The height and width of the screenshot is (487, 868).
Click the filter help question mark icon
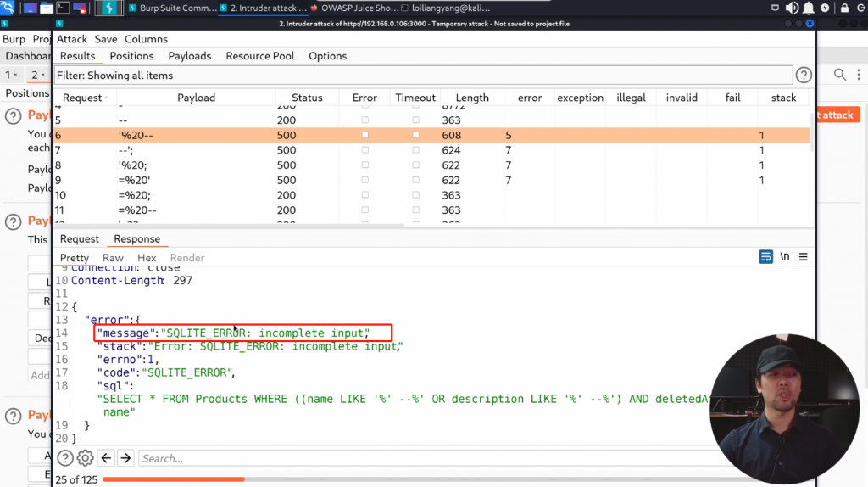tap(803, 76)
